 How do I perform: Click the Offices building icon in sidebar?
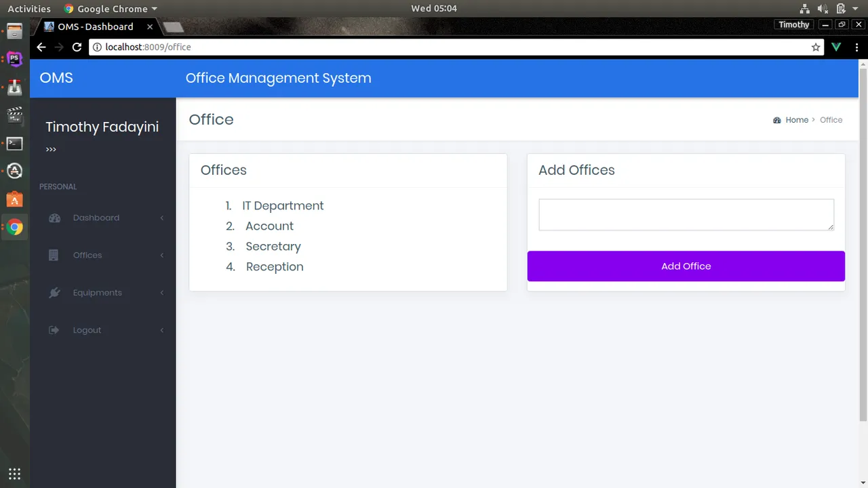coord(54,256)
